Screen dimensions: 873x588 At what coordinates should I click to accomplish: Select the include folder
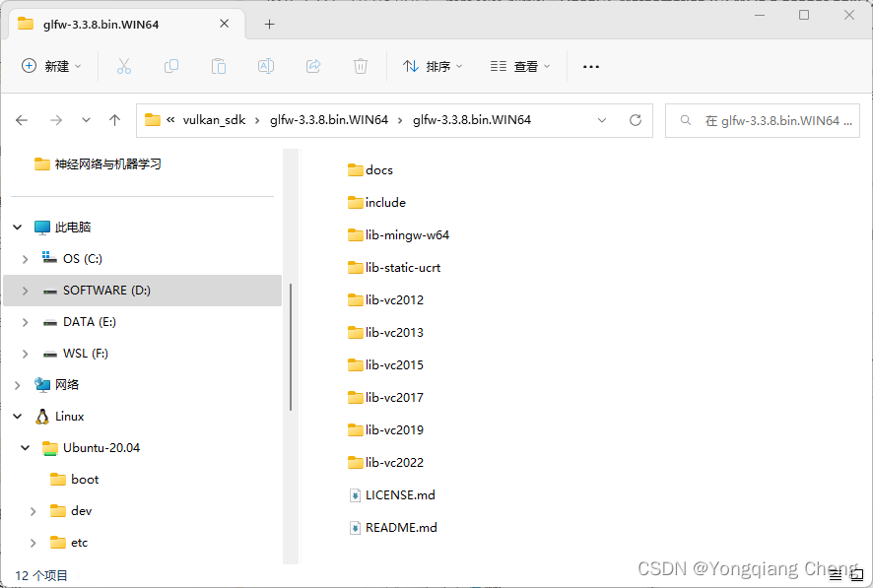click(376, 203)
